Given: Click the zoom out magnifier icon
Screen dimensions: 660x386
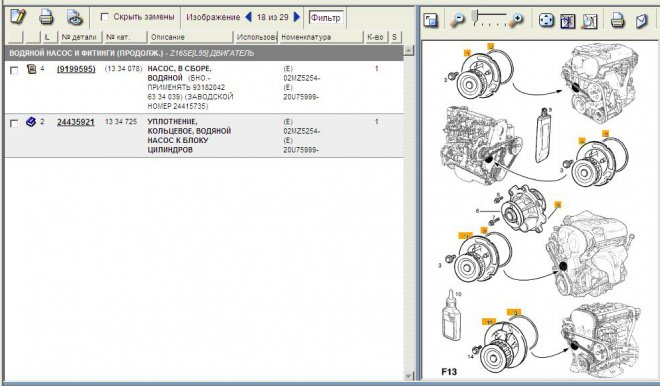Looking at the screenshot, I should click(457, 20).
